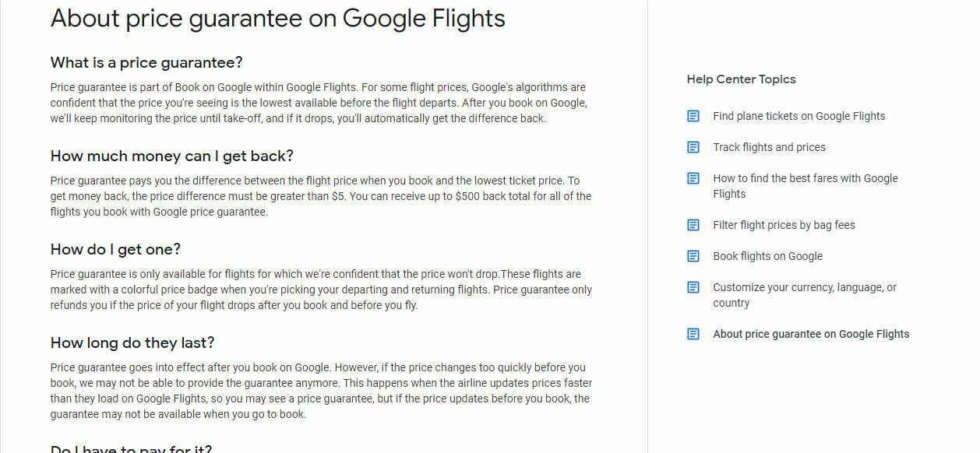This screenshot has height=453, width=980.
Task: Click the document icon beside Book flights on Google
Action: pos(693,256)
